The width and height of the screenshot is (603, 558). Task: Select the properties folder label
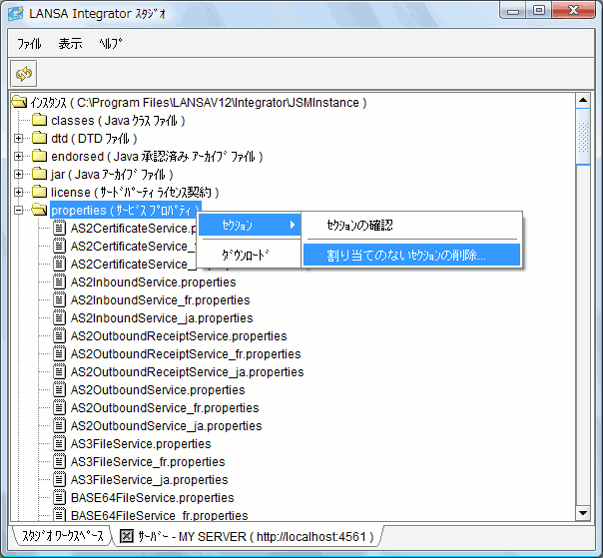point(125,210)
